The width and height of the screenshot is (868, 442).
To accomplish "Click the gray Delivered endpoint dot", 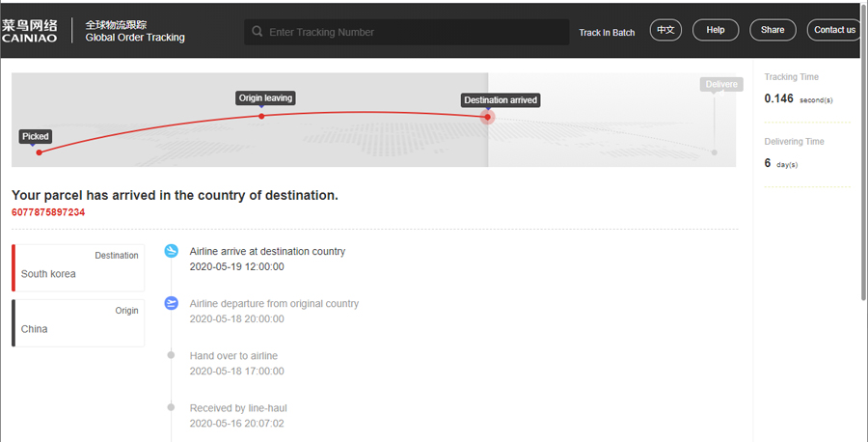I will (714, 152).
